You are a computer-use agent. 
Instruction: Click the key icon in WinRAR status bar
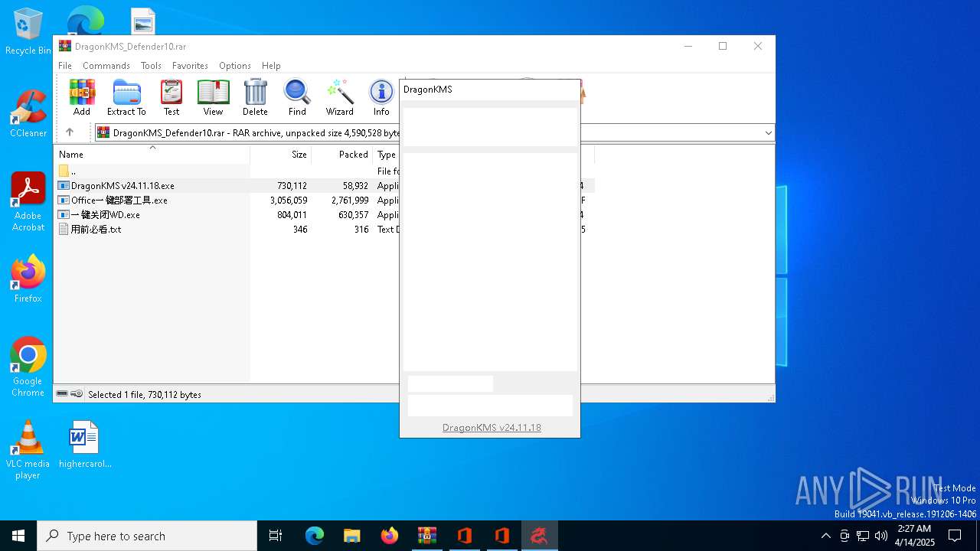point(77,394)
